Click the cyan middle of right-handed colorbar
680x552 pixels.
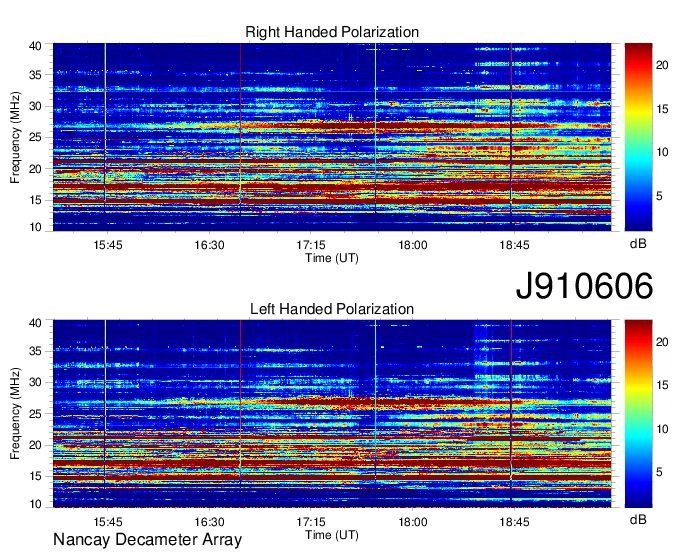638,160
